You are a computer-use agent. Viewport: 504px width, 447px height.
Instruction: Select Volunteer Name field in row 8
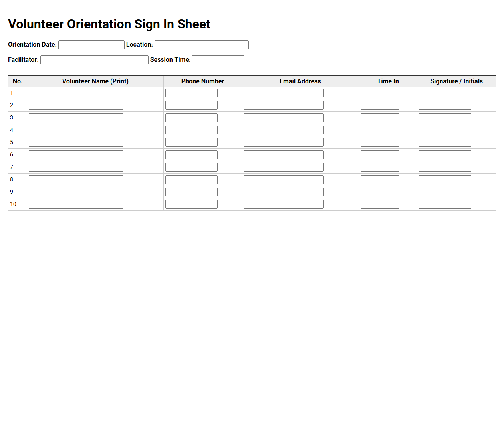(x=76, y=180)
